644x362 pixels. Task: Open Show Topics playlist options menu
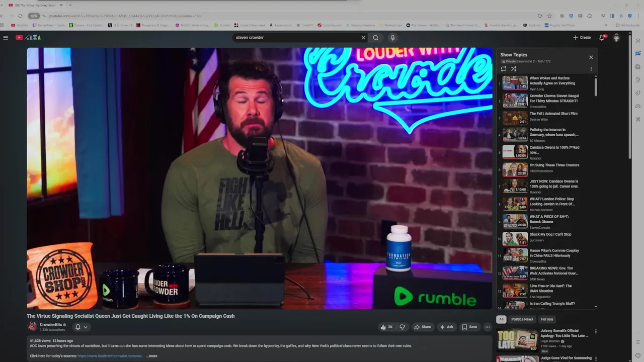click(x=591, y=69)
